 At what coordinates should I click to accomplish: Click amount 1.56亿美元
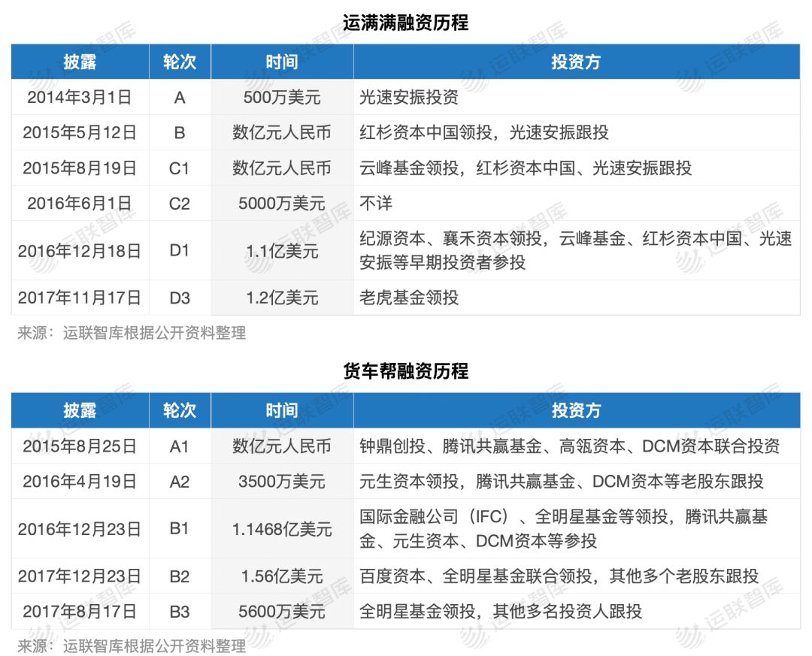click(x=282, y=576)
